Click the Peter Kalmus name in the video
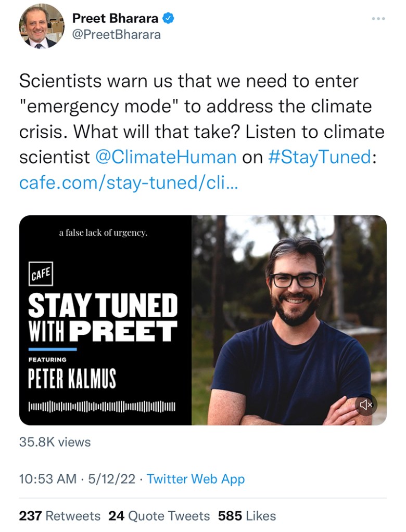This screenshot has width=406, height=532. (x=72, y=378)
